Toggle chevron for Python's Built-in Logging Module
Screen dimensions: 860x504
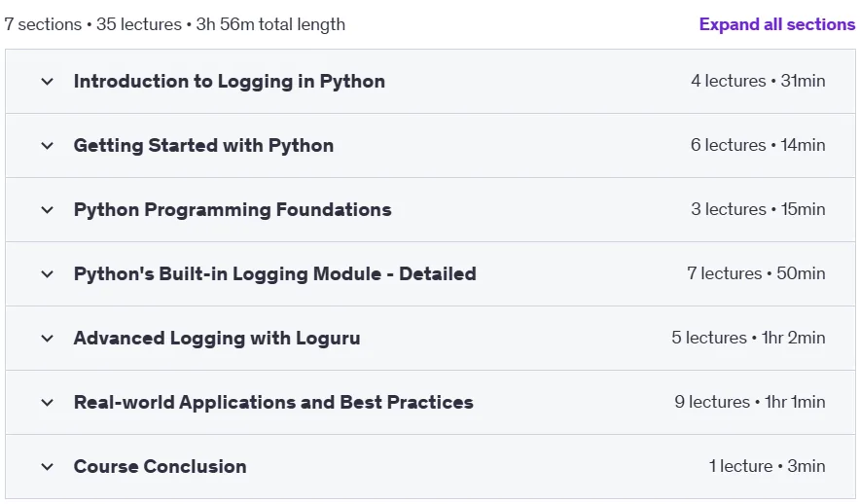click(x=47, y=274)
